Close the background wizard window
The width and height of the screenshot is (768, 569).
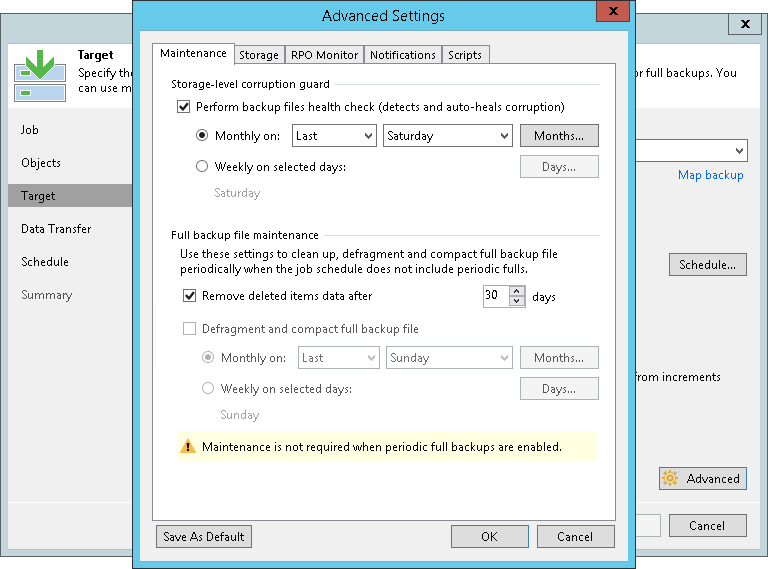pos(745,24)
